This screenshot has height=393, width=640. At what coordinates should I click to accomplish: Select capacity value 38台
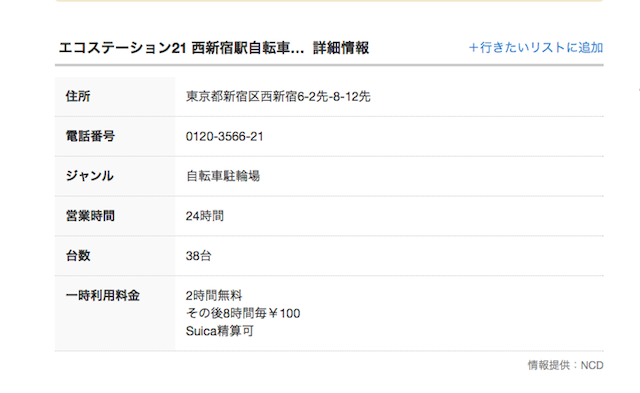198,255
